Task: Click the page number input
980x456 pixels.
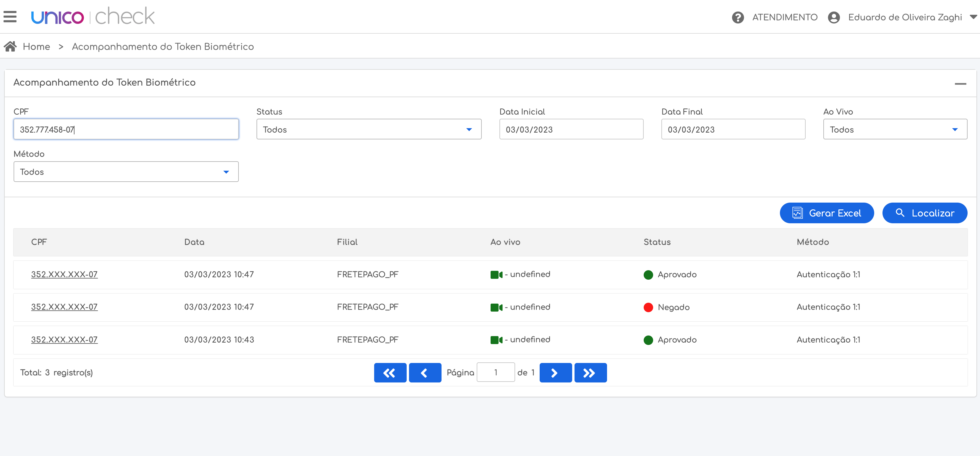Action: (496, 372)
